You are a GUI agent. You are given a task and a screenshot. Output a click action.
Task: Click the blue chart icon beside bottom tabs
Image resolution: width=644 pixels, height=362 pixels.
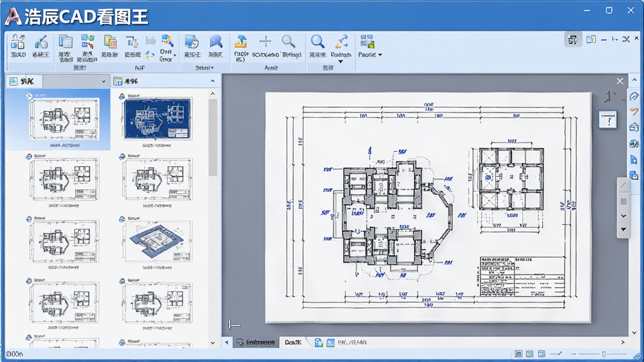pos(331,343)
